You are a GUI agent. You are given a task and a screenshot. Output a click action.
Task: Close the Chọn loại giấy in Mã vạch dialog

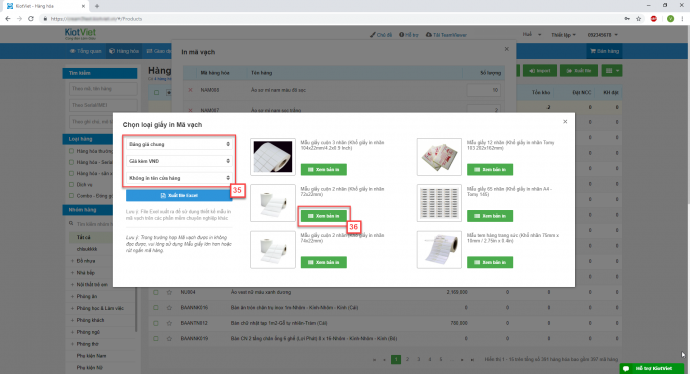pyautogui.click(x=565, y=121)
